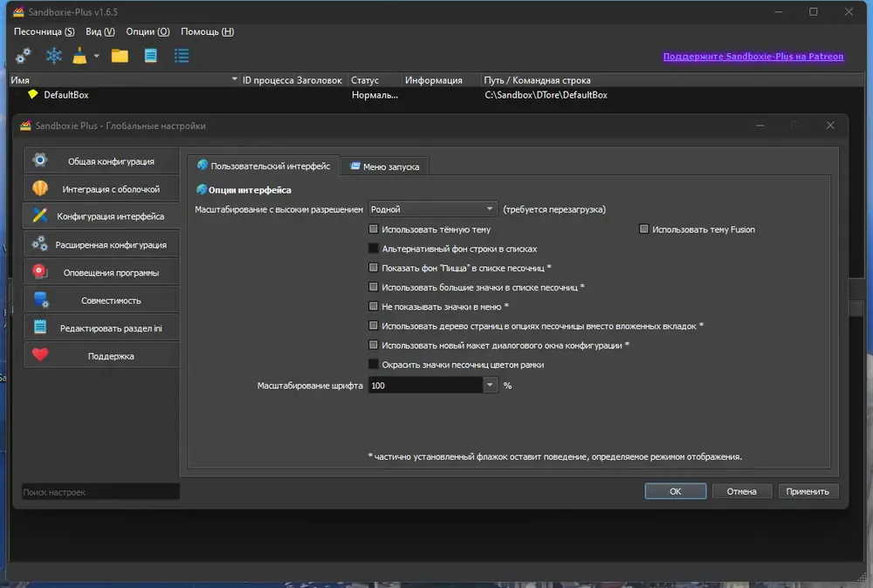The width and height of the screenshot is (873, 588).
Task: Click the broom cleanup toolbar icon
Action: point(79,56)
